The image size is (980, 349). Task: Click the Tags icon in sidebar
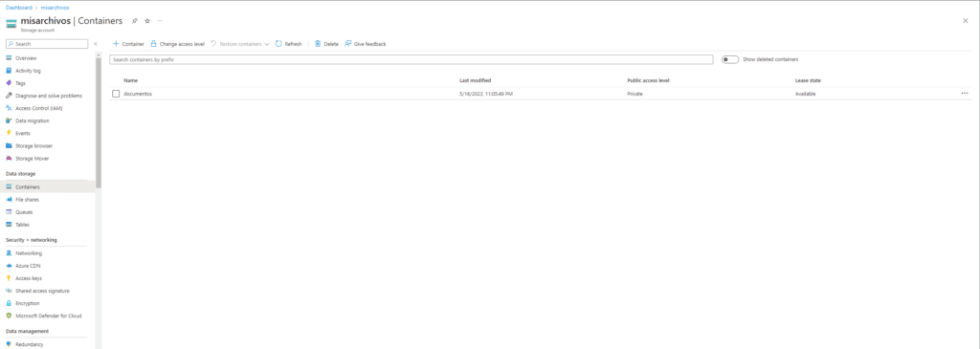9,83
